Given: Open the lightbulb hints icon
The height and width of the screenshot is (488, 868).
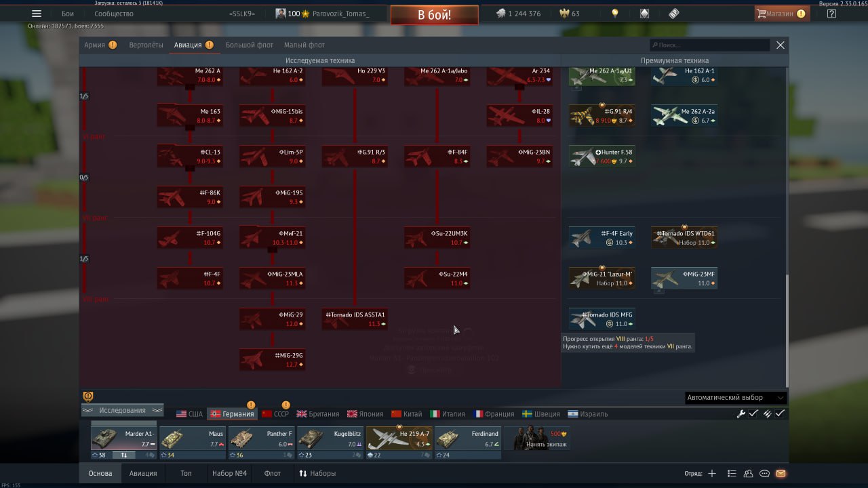Looking at the screenshot, I should [615, 14].
